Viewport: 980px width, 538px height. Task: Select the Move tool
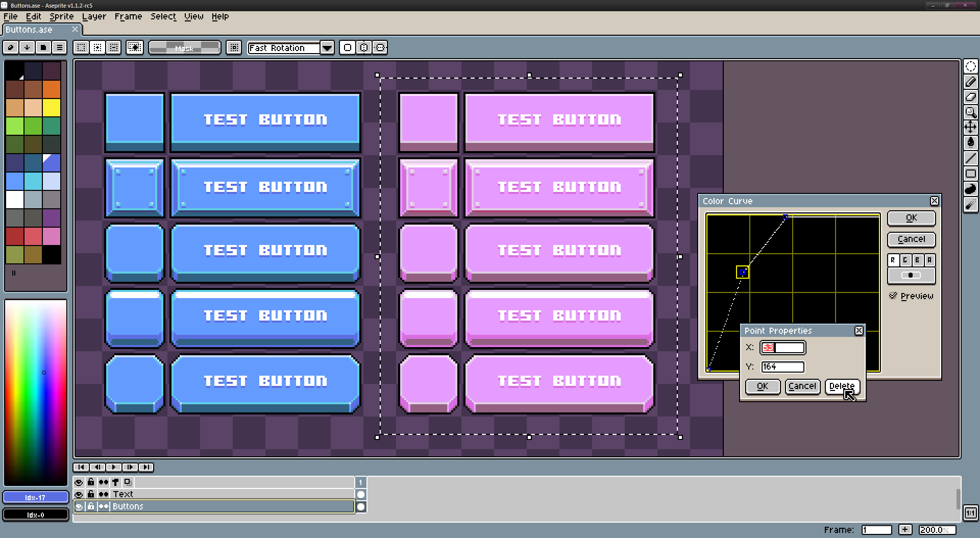971,128
